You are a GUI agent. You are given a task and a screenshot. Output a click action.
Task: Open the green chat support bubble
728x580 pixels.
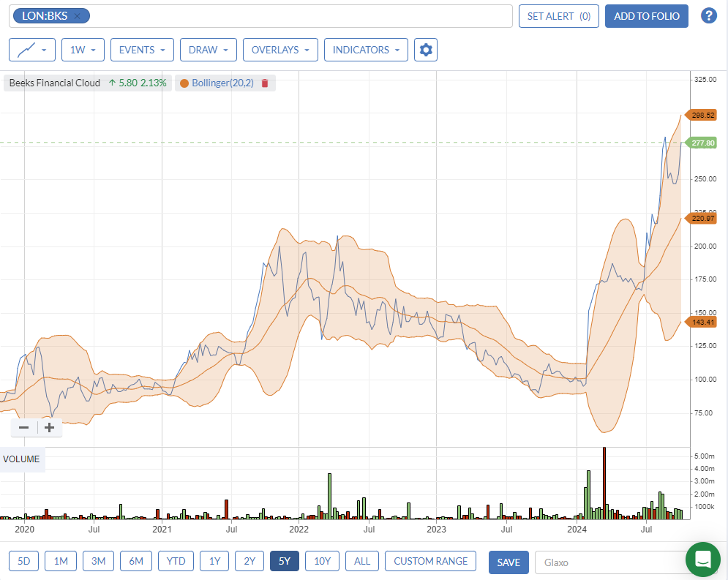coord(703,560)
